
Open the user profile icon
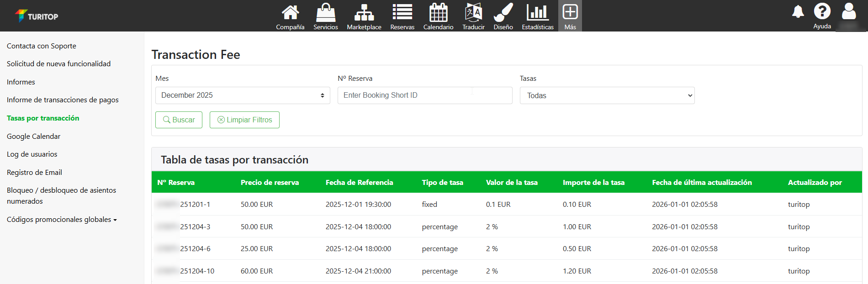point(848,12)
